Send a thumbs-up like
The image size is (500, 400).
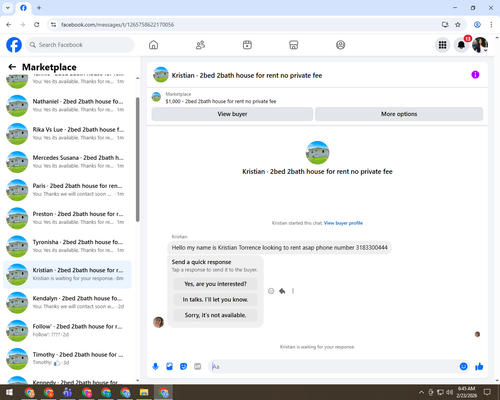click(479, 367)
